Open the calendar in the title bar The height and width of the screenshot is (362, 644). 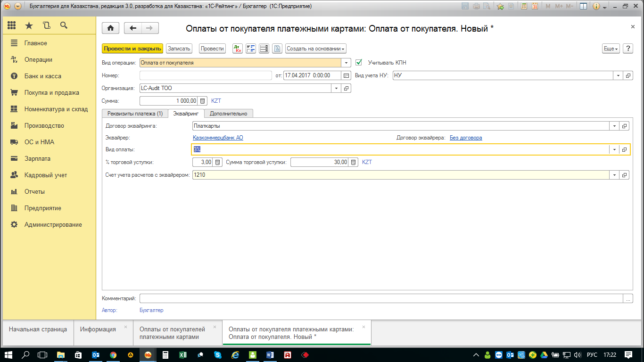pos(535,7)
